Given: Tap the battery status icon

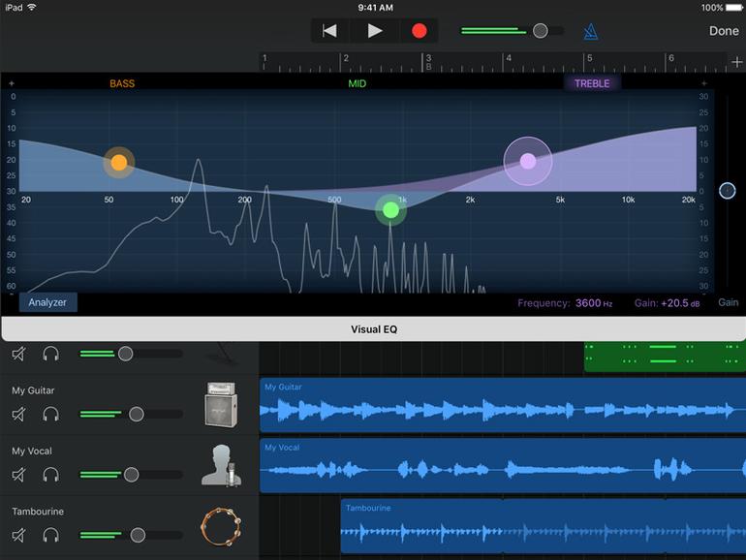Looking at the screenshot, I should 734,8.
